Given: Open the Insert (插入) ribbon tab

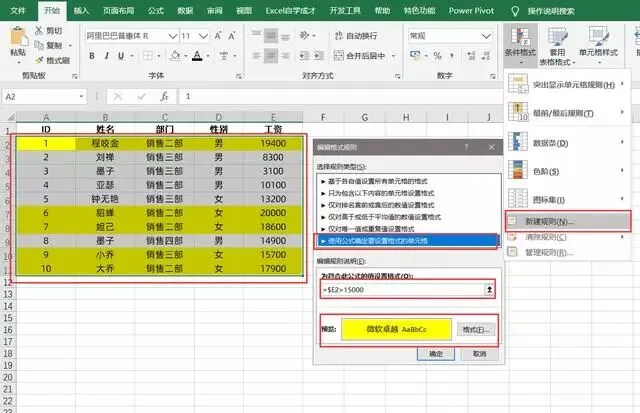Looking at the screenshot, I should (81, 11).
